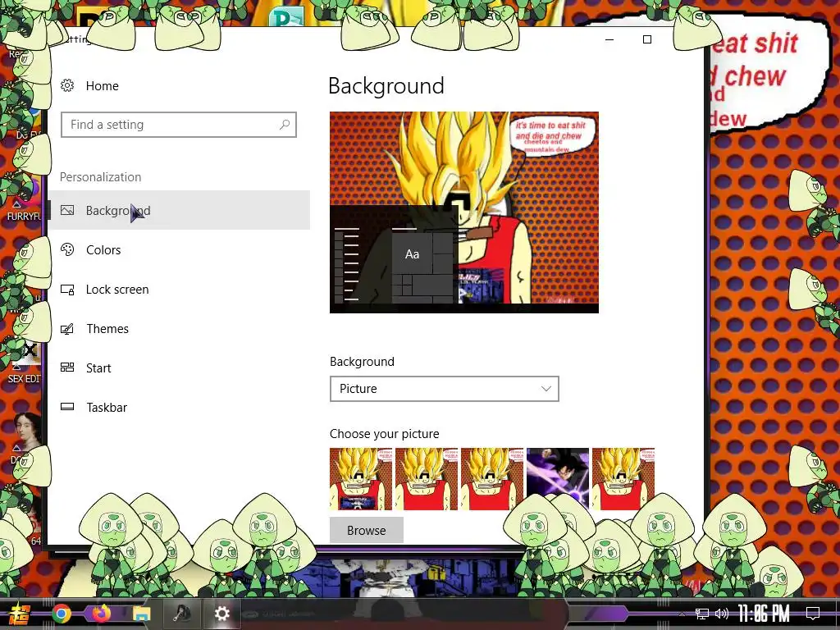840x630 pixels.
Task: Open the Colors settings page
Action: click(x=179, y=249)
